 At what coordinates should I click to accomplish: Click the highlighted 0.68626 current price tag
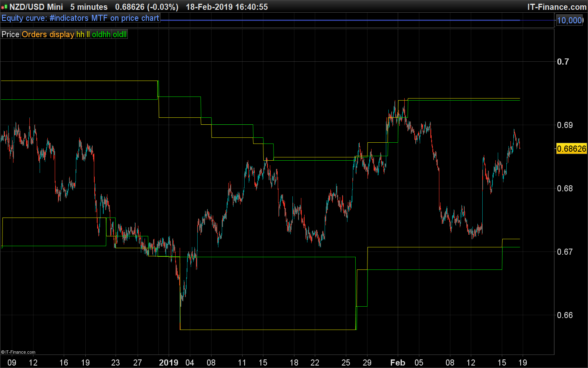pos(572,149)
